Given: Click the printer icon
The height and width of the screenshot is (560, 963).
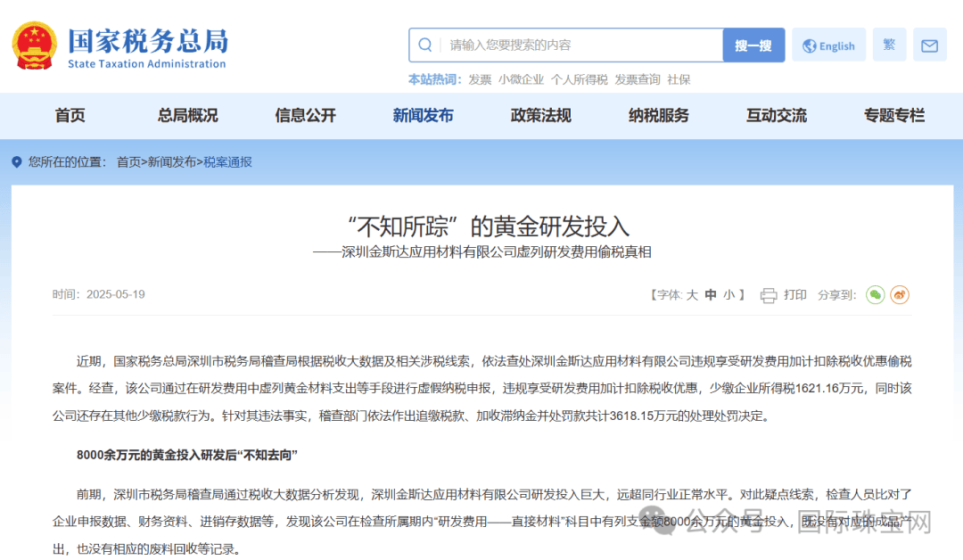Looking at the screenshot, I should tap(769, 295).
